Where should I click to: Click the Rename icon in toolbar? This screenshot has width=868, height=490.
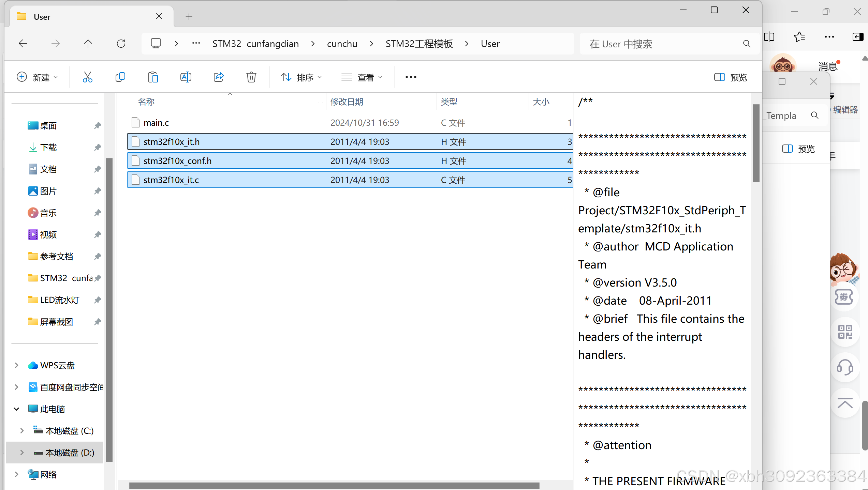coord(186,77)
